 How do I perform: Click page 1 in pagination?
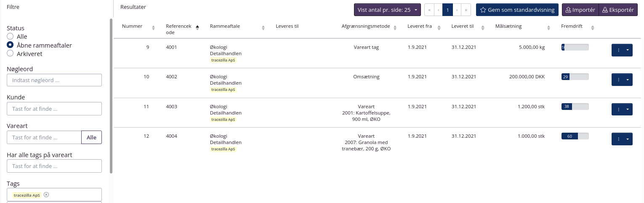click(447, 10)
